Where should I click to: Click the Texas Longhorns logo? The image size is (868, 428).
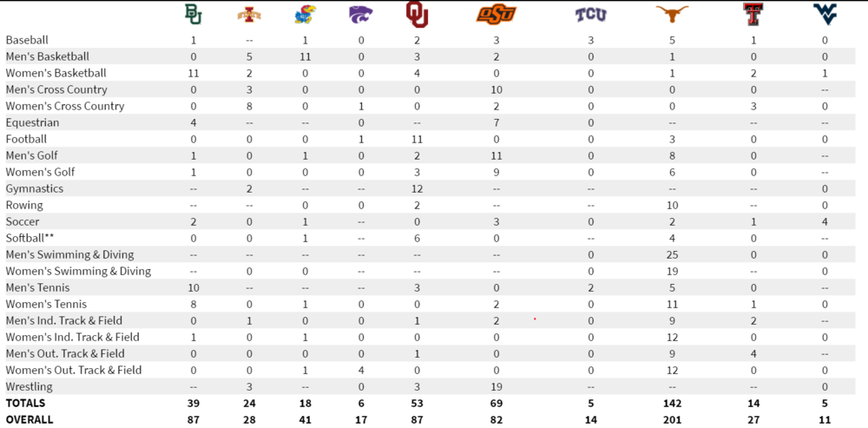click(x=670, y=14)
